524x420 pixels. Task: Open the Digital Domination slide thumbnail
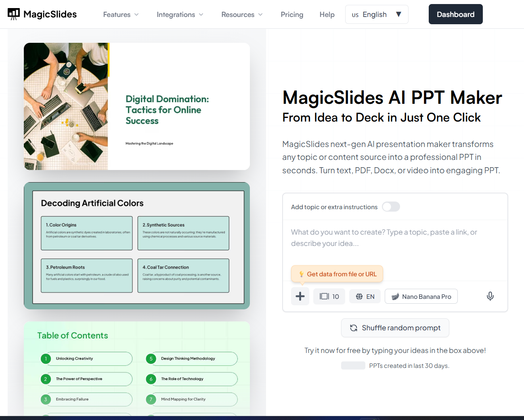point(137,106)
